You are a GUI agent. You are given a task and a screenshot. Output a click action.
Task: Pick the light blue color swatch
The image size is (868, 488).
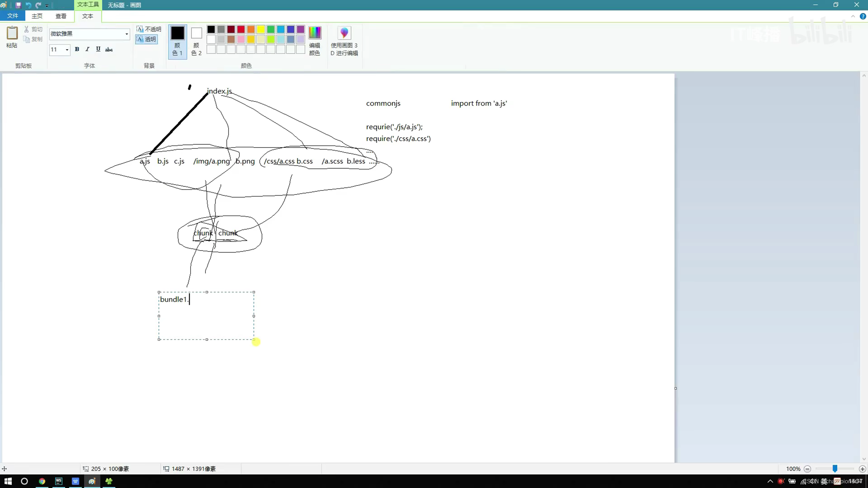281,29
